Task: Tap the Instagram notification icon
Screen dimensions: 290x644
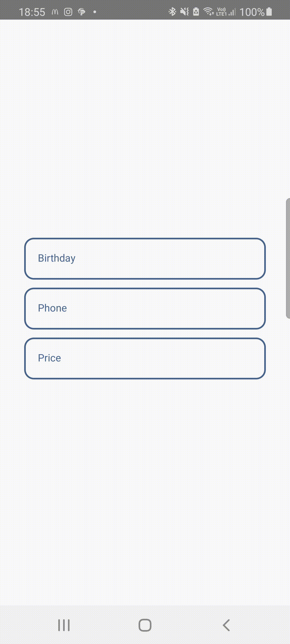Action: click(68, 12)
